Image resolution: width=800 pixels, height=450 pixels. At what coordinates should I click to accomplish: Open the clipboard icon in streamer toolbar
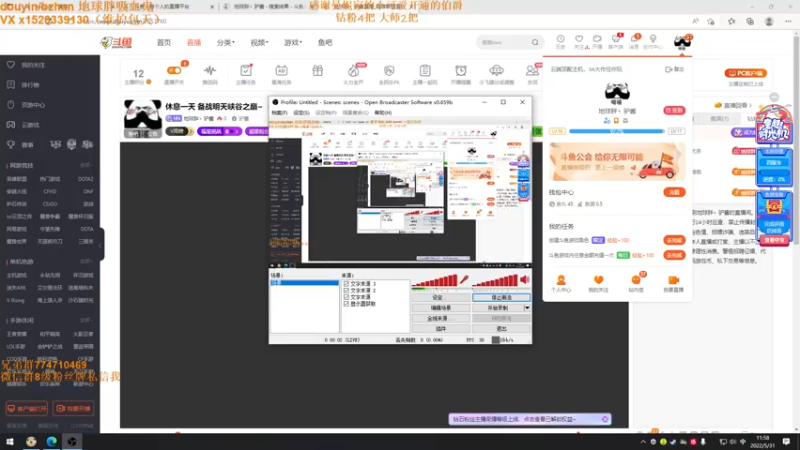pos(425,70)
